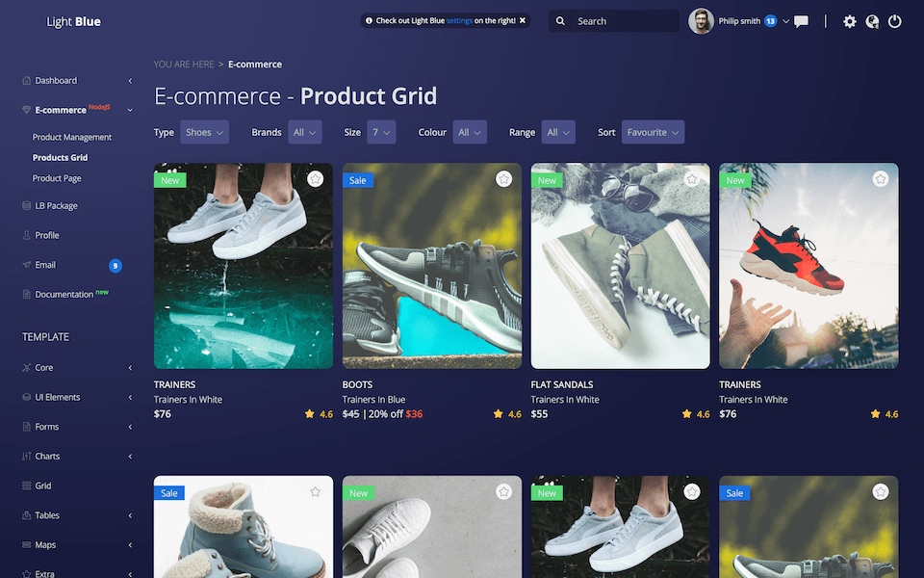Dismiss the Light Blue settings notification

(523, 20)
